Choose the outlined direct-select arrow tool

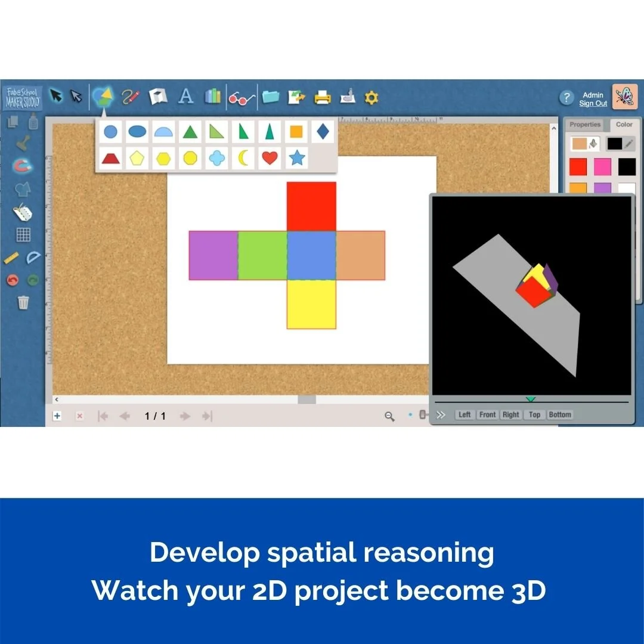coord(76,96)
